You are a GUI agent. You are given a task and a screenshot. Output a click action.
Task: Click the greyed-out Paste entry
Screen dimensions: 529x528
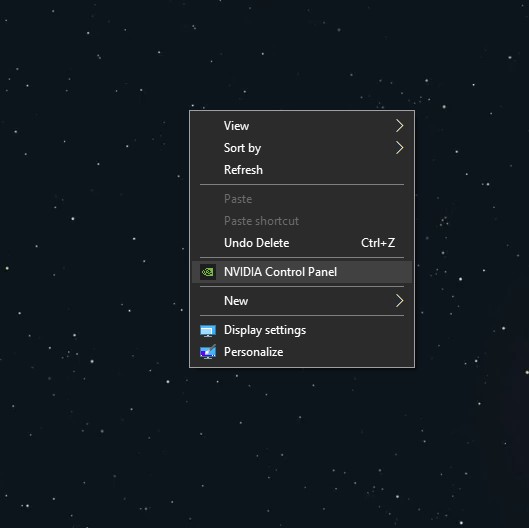tap(302, 199)
